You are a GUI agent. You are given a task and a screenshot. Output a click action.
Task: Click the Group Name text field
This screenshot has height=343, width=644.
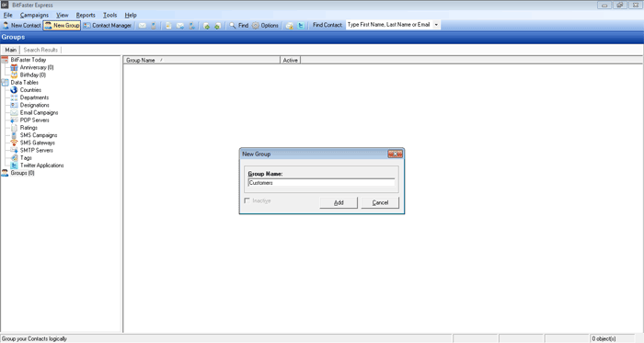(321, 183)
